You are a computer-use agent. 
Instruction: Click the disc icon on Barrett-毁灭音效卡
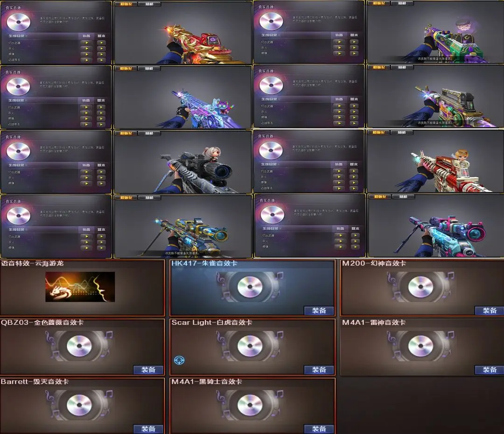click(x=79, y=405)
